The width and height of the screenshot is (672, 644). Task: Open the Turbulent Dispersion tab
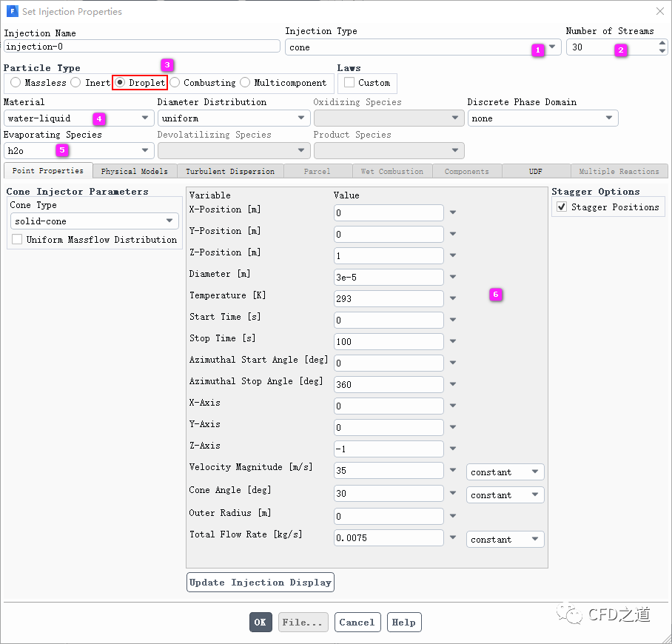point(229,172)
